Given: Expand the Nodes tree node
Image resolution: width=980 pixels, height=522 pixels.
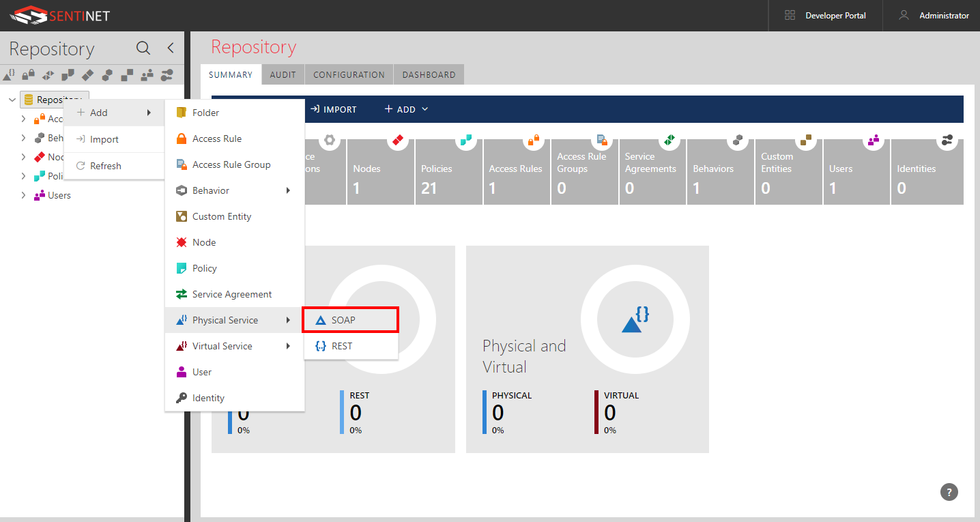Looking at the screenshot, I should [23, 157].
